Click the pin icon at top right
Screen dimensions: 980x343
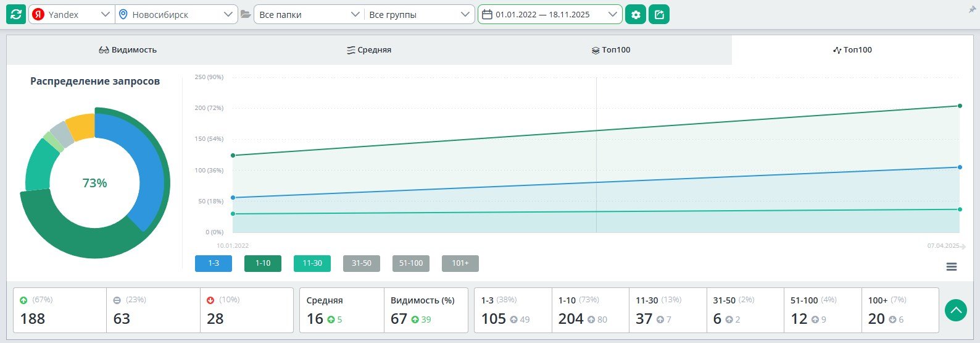pyautogui.click(x=973, y=10)
